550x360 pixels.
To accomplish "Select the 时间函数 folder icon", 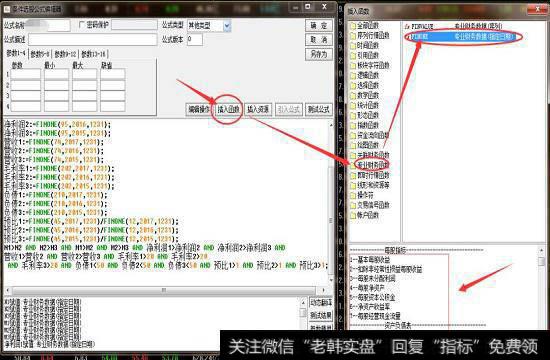I will pos(353,45).
